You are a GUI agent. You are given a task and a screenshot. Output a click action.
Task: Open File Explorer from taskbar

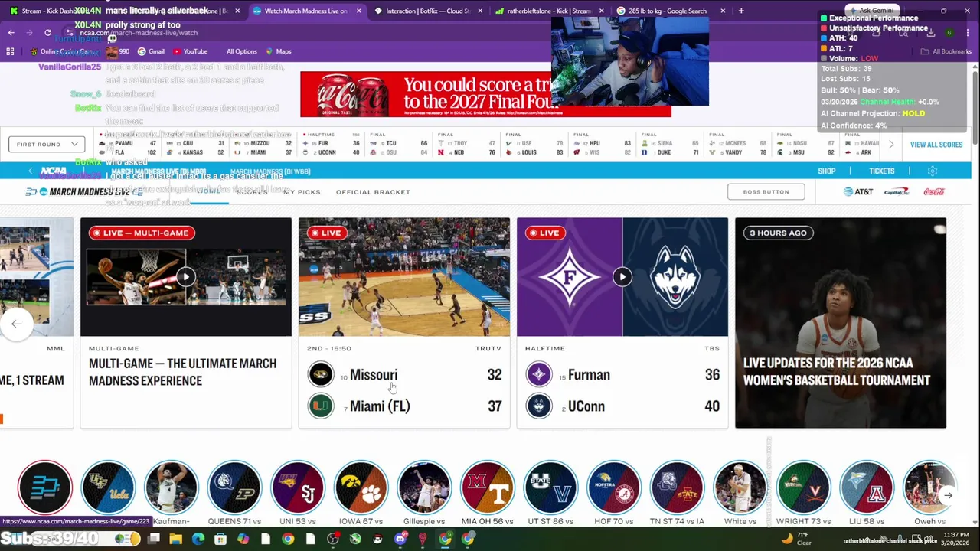point(176,539)
